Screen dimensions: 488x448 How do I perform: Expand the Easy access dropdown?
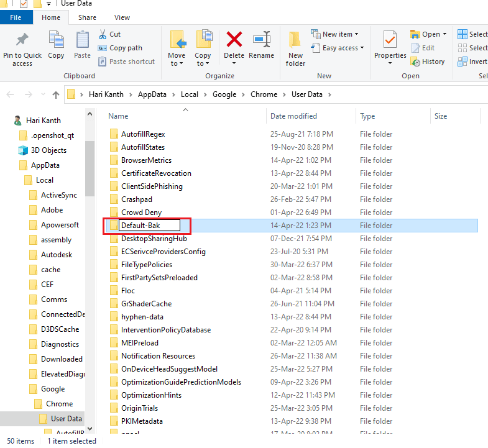coord(362,48)
